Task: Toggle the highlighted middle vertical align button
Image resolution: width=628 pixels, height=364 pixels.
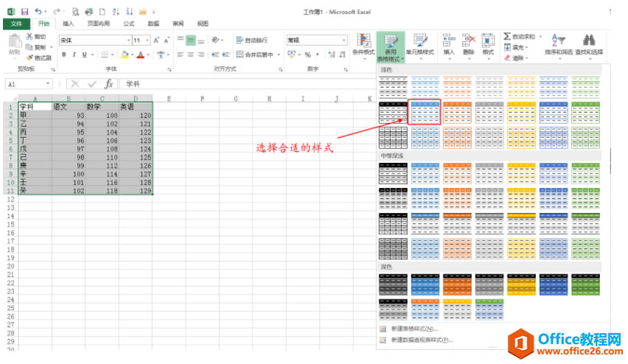Action: tap(191, 40)
